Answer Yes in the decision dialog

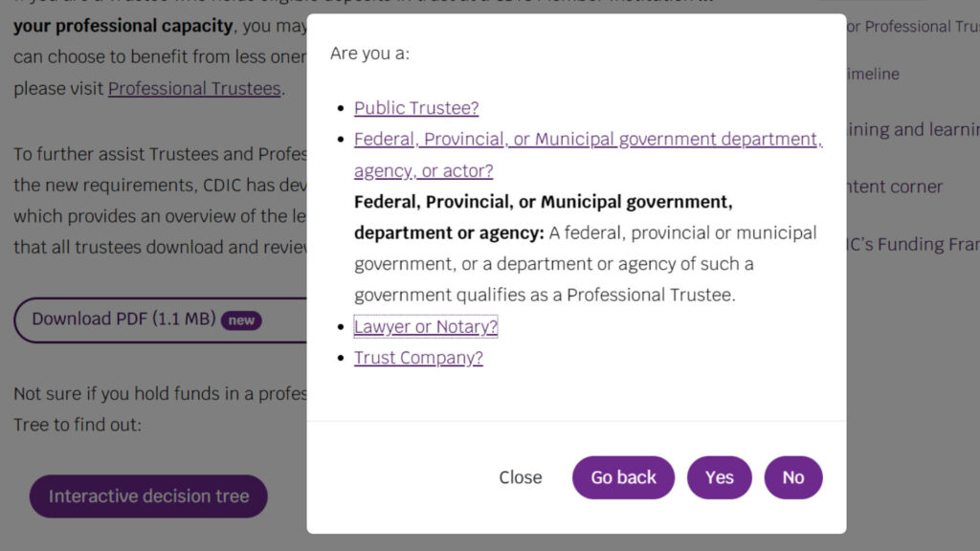(719, 477)
